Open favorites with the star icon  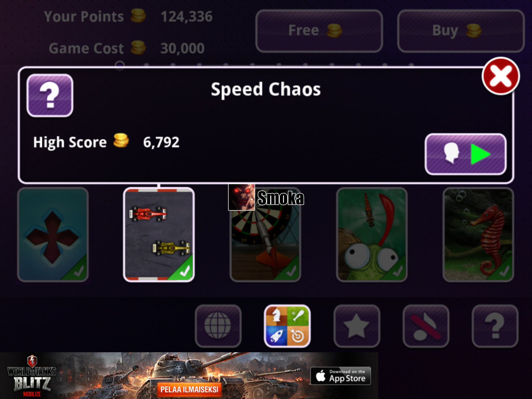[356, 326]
